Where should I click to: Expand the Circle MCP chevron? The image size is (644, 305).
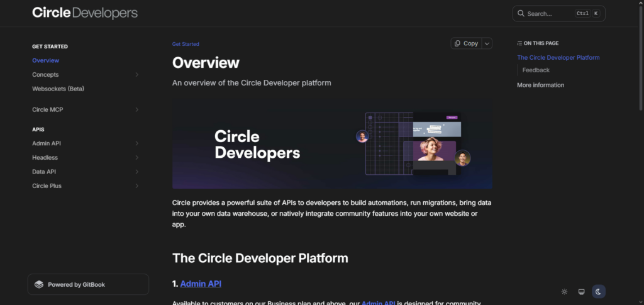136,109
